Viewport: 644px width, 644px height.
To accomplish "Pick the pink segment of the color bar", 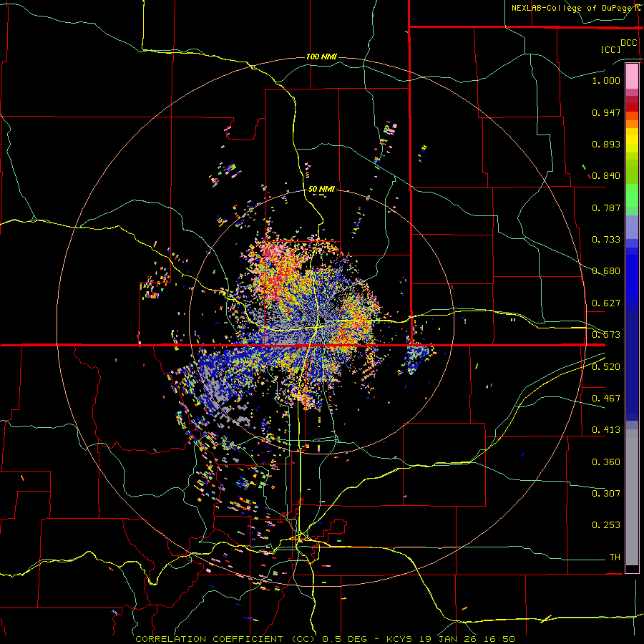I will [632, 77].
